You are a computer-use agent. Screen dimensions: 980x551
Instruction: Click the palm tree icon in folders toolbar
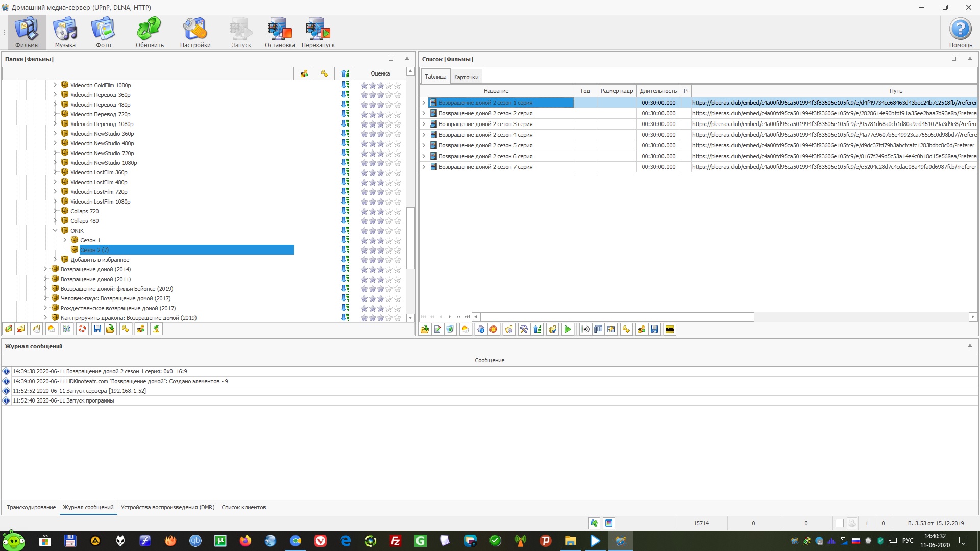tap(156, 329)
